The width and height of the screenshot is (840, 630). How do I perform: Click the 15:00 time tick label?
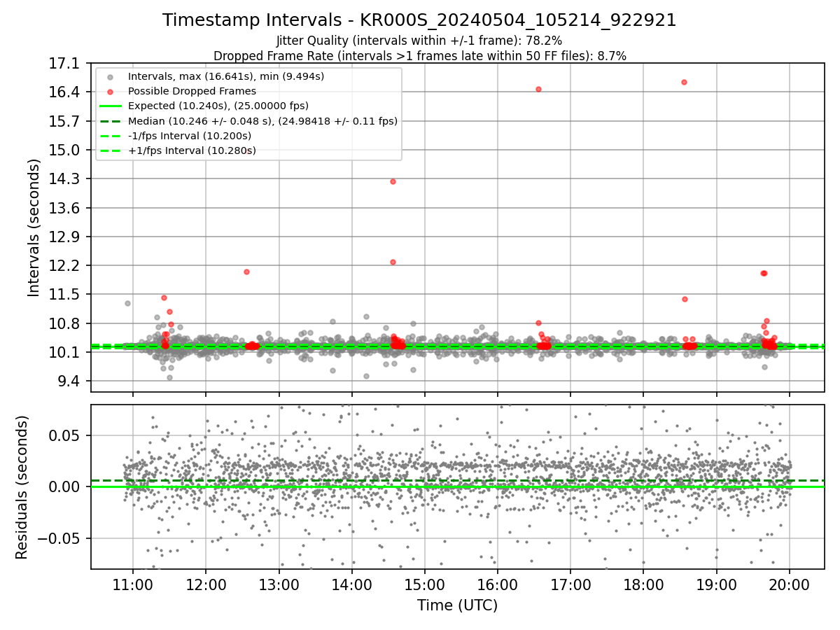click(x=425, y=584)
